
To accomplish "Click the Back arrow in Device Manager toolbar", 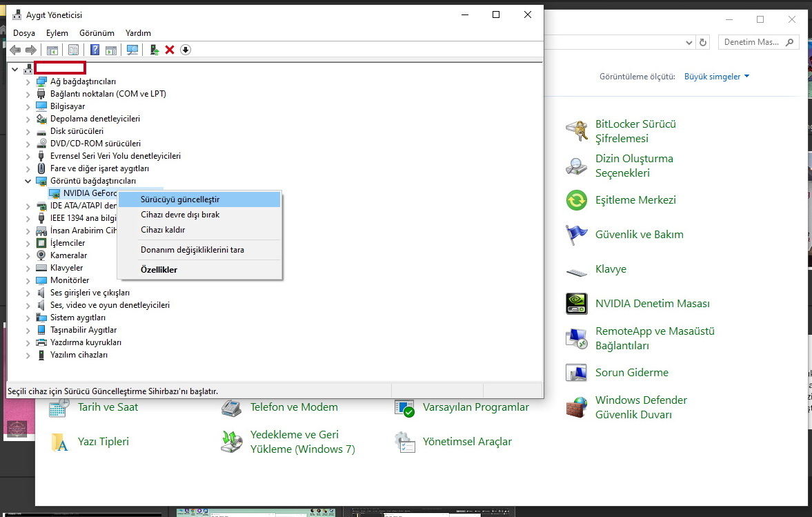I will (16, 50).
